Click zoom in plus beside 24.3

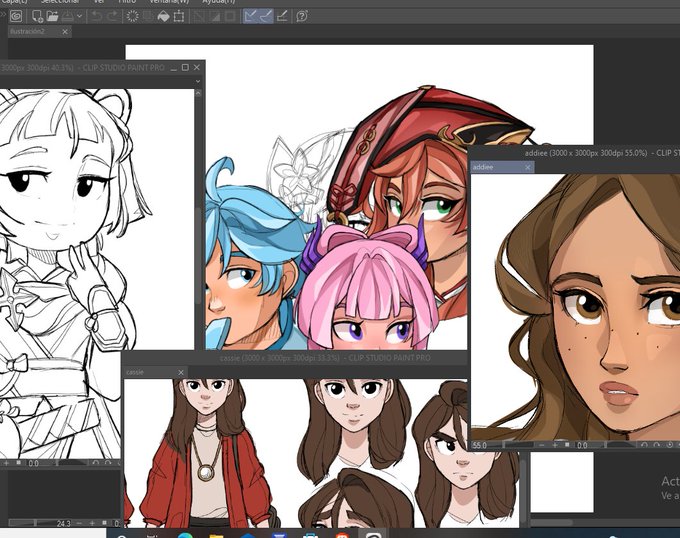point(92,523)
